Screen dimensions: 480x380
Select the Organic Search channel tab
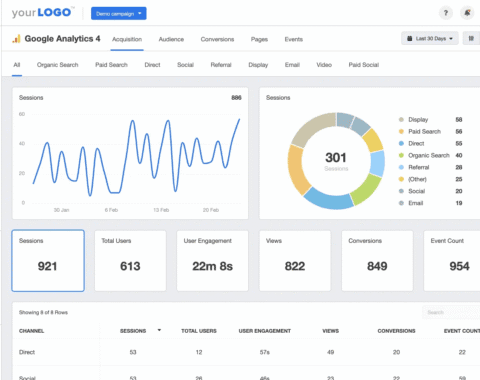tap(58, 65)
